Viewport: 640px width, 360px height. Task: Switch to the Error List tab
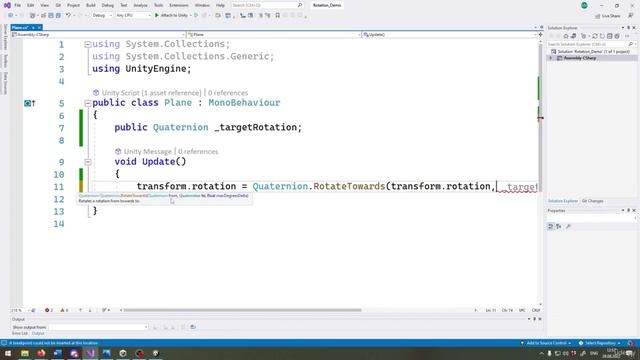pyautogui.click(x=20, y=333)
